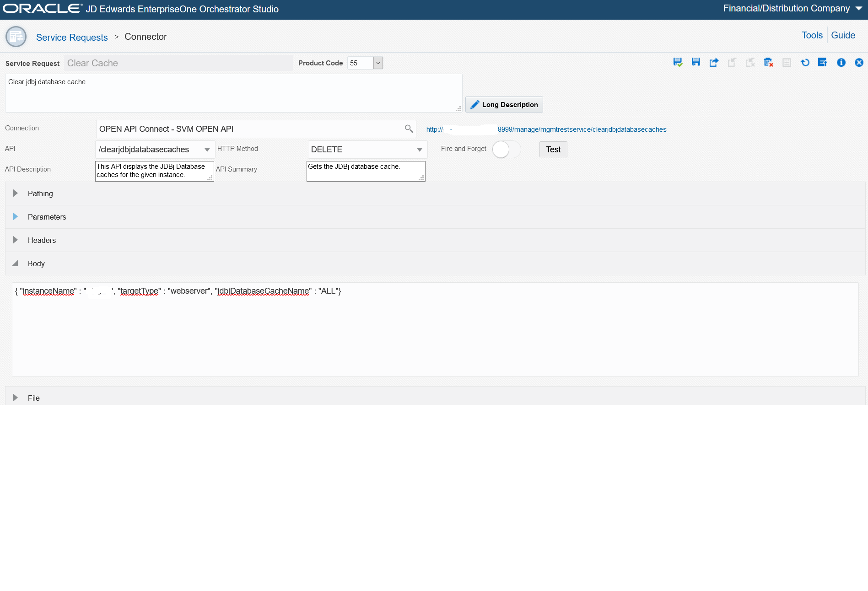This screenshot has height=591, width=868.
Task: Click the resize grip of description box
Action: click(x=458, y=108)
